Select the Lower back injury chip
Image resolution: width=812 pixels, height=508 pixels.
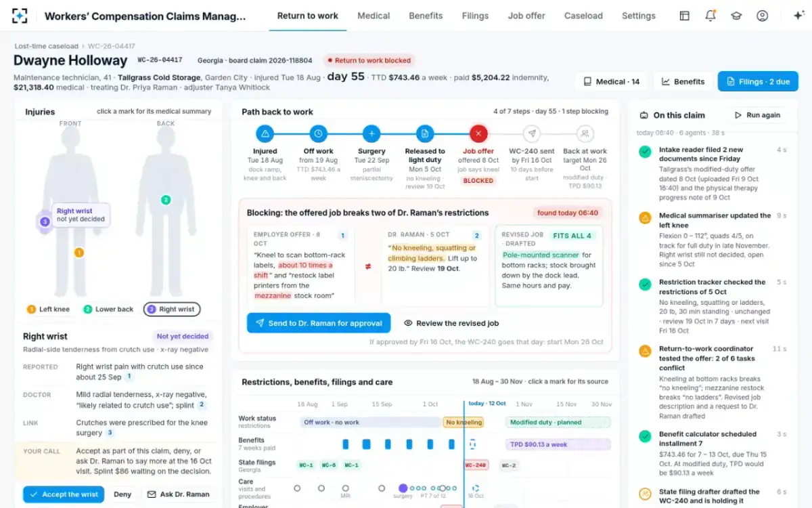pos(108,310)
